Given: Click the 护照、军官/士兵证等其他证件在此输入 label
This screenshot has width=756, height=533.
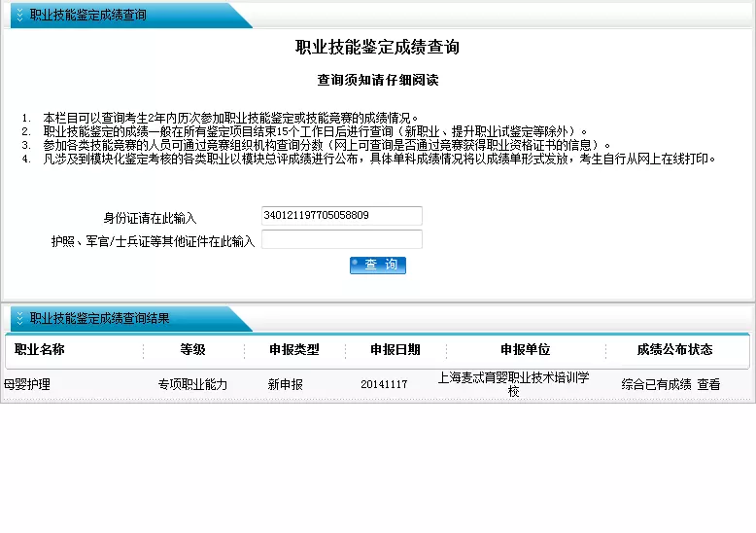Looking at the screenshot, I should pos(153,241).
